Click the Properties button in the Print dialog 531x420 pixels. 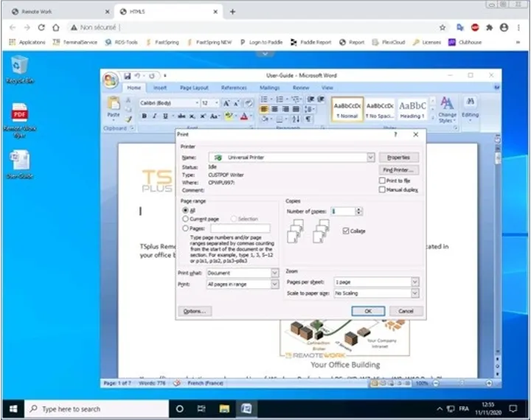pos(398,158)
